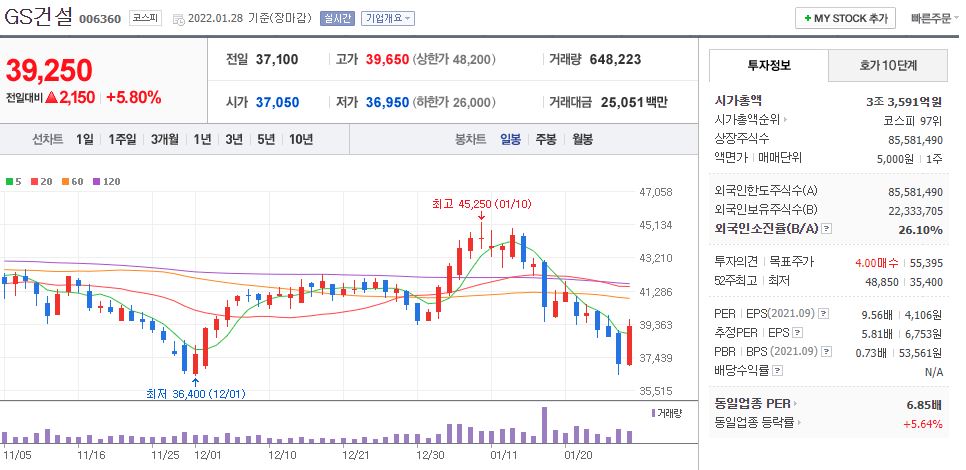Viewport: 966px width, 470px height.
Task: Click the 4.00매수 investment opinion value
Action: (877, 263)
